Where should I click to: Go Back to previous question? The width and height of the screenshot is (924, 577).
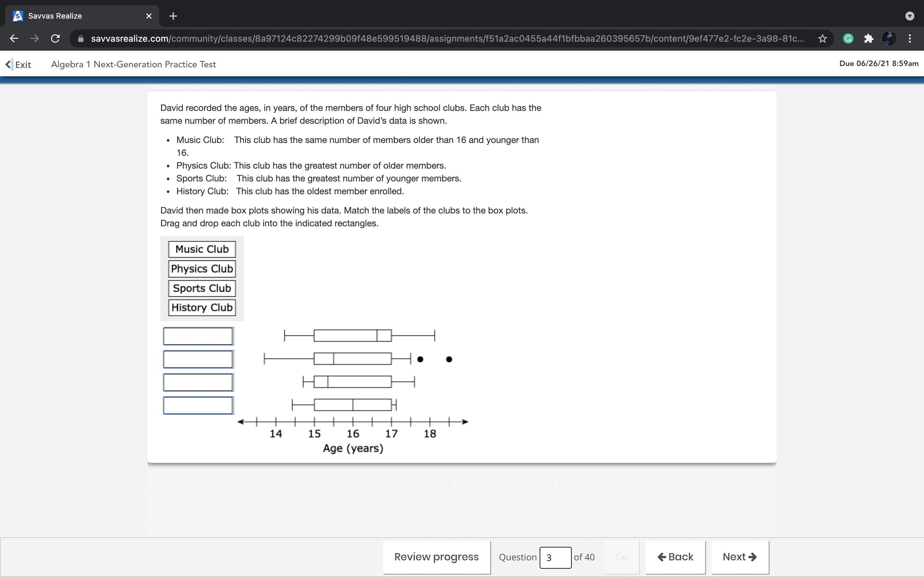pos(675,557)
